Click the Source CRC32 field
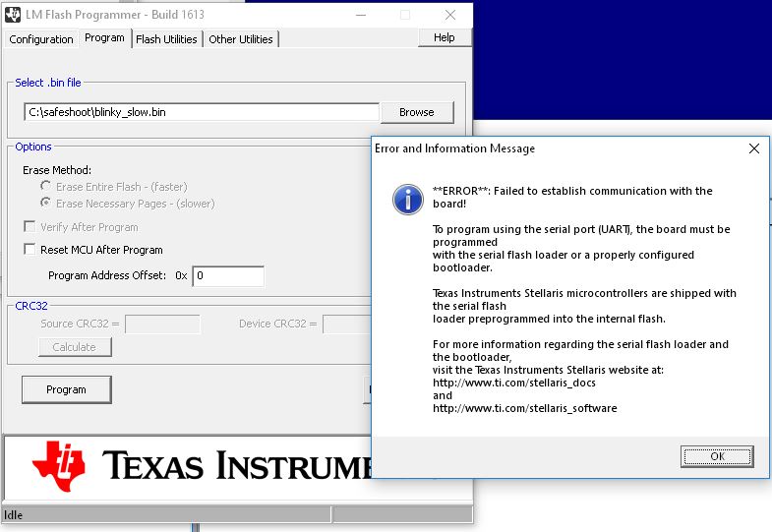Screen dimensions: 772x532 [x=162, y=324]
